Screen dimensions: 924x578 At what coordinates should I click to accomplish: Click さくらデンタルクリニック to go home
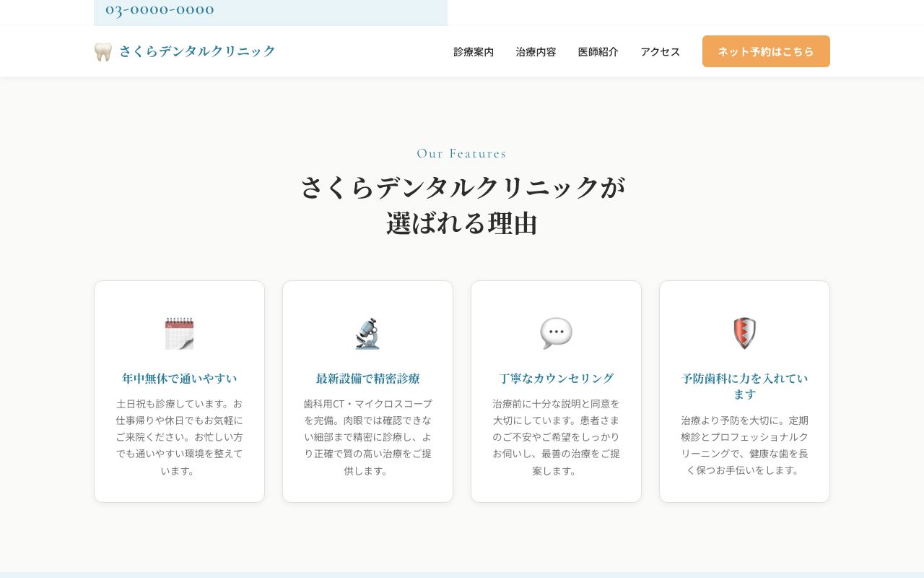(196, 51)
